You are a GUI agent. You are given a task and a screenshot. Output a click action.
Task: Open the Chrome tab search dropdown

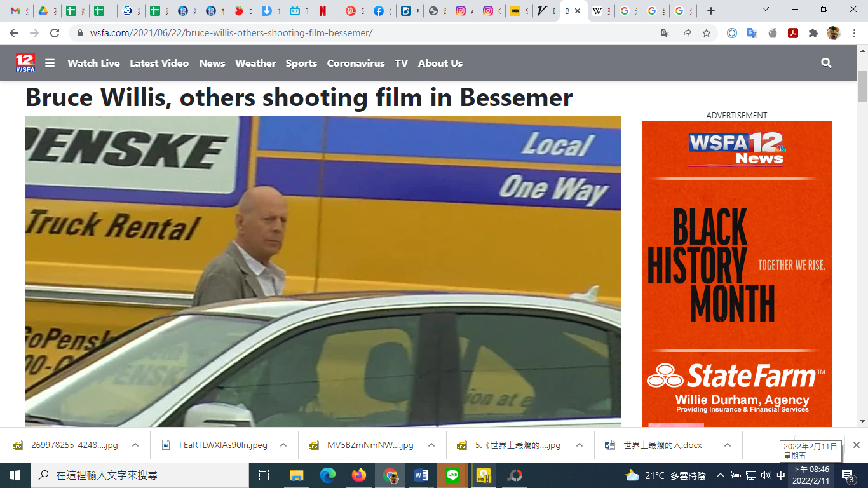[x=766, y=10]
